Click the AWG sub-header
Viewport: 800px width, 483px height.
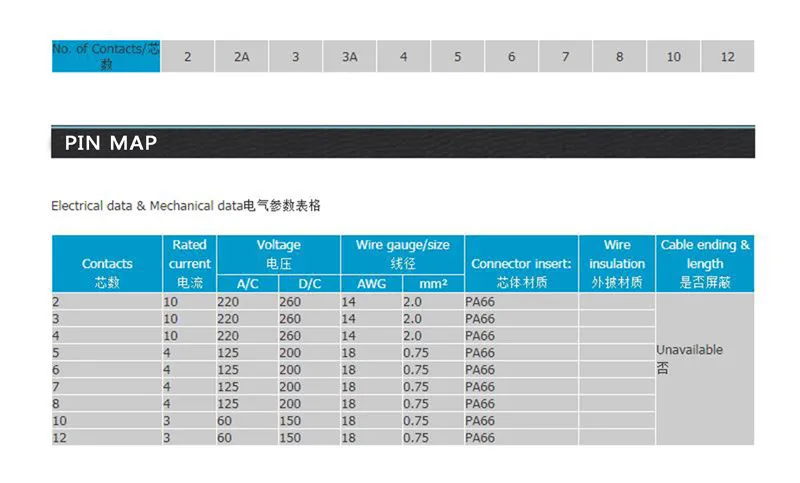pos(371,284)
